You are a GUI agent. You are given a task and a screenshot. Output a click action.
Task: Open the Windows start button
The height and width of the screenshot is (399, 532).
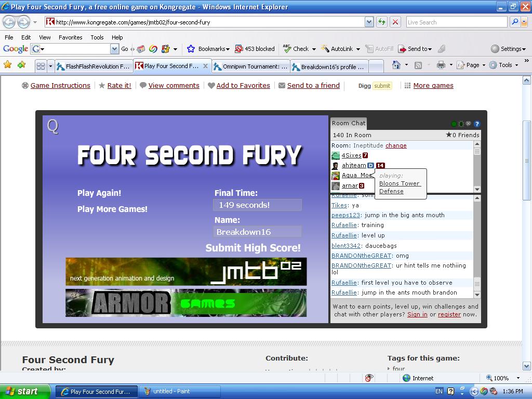pos(25,391)
